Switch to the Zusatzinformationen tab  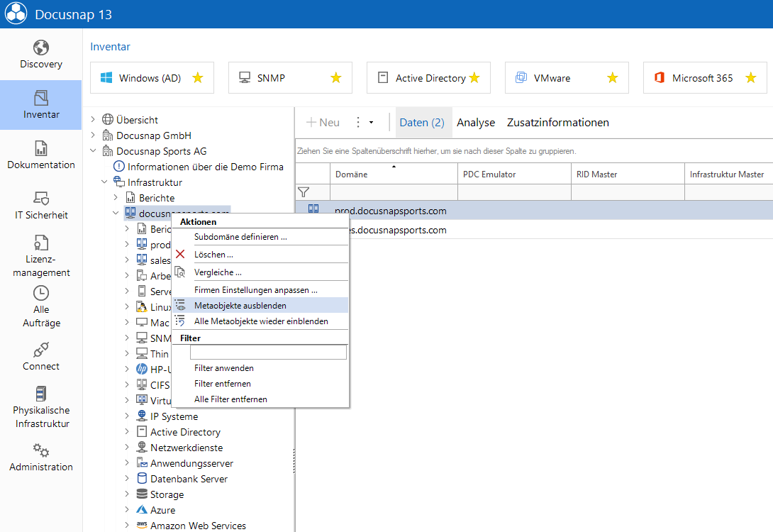tap(558, 122)
